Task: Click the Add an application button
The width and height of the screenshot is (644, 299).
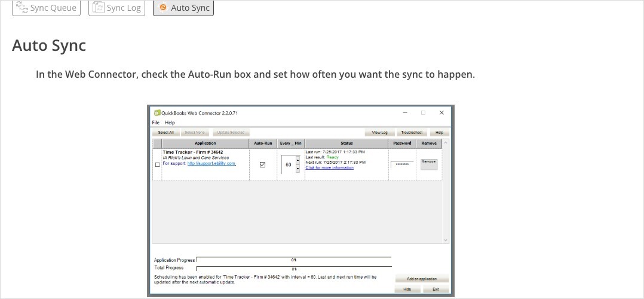Action: point(422,279)
